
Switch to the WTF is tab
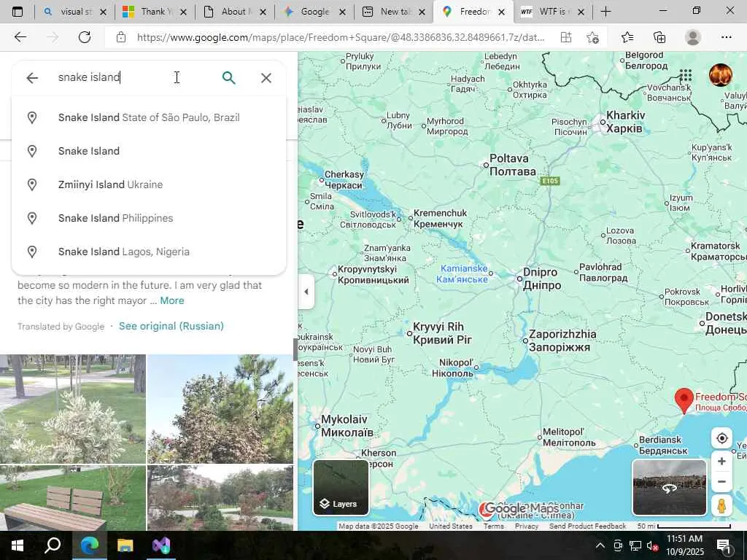pos(553,12)
